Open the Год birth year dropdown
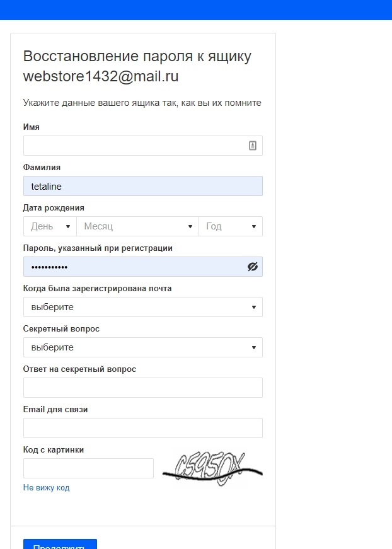The height and width of the screenshot is (549, 392). (x=231, y=226)
